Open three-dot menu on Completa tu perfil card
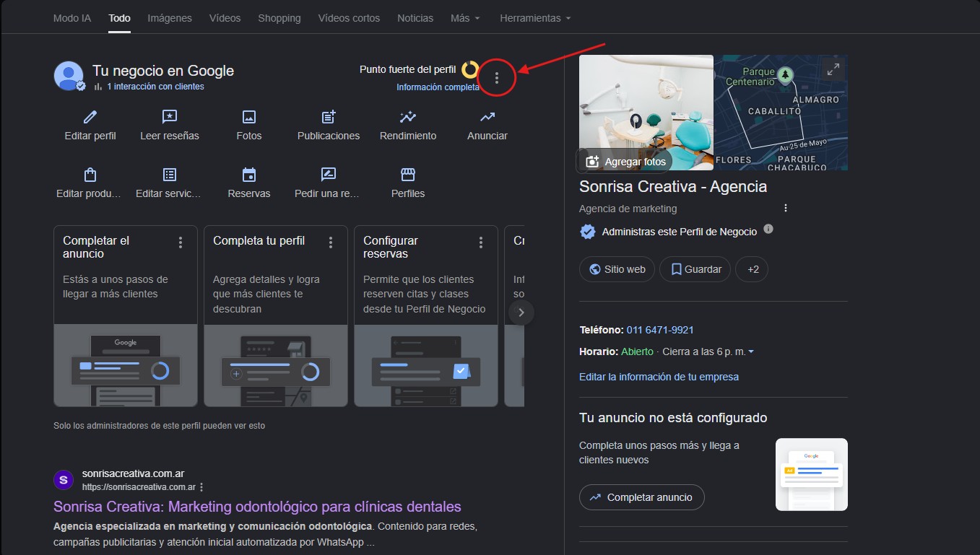Viewport: 980px width, 555px height. pos(331,242)
